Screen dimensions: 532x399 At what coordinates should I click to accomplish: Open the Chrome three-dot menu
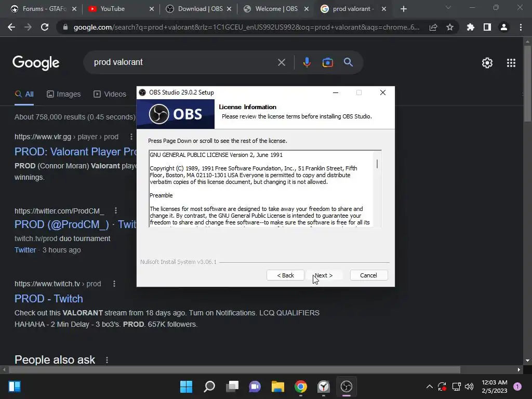pos(521,27)
